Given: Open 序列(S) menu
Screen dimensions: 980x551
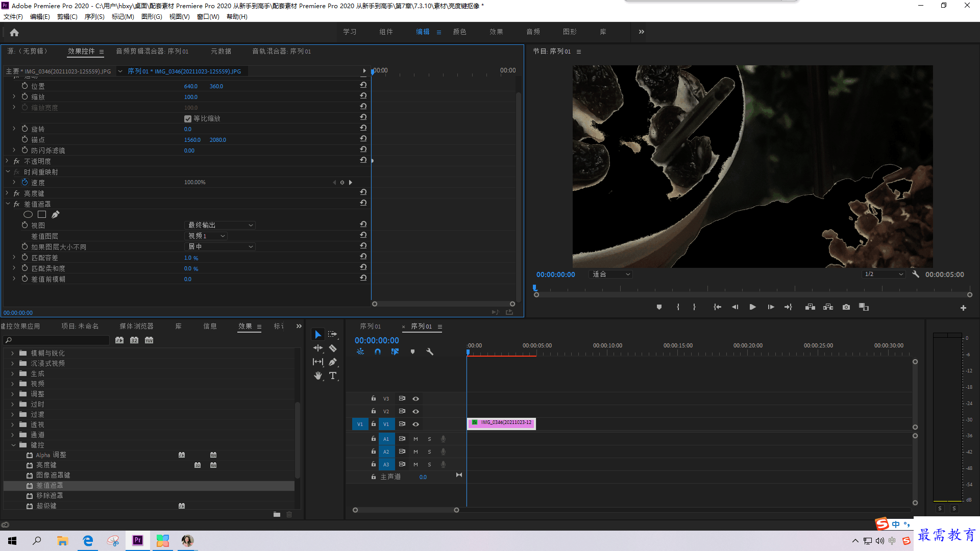Looking at the screenshot, I should tap(94, 17).
